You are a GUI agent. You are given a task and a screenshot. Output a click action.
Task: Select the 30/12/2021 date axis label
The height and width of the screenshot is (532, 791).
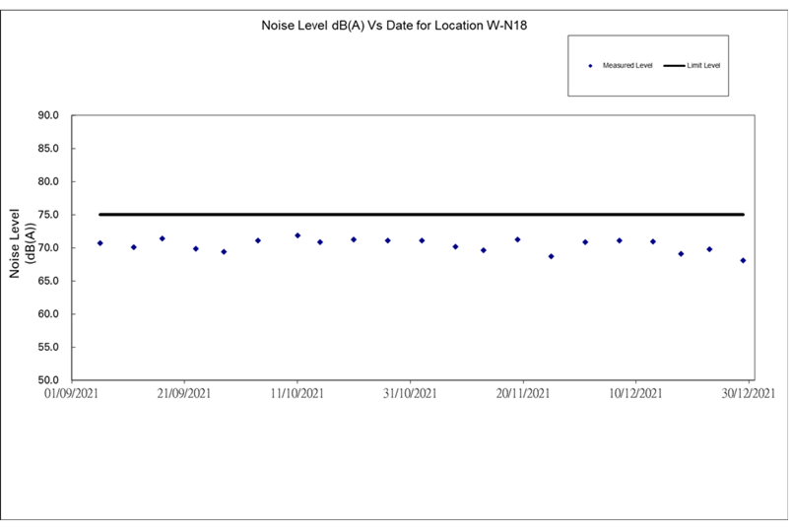click(x=749, y=394)
